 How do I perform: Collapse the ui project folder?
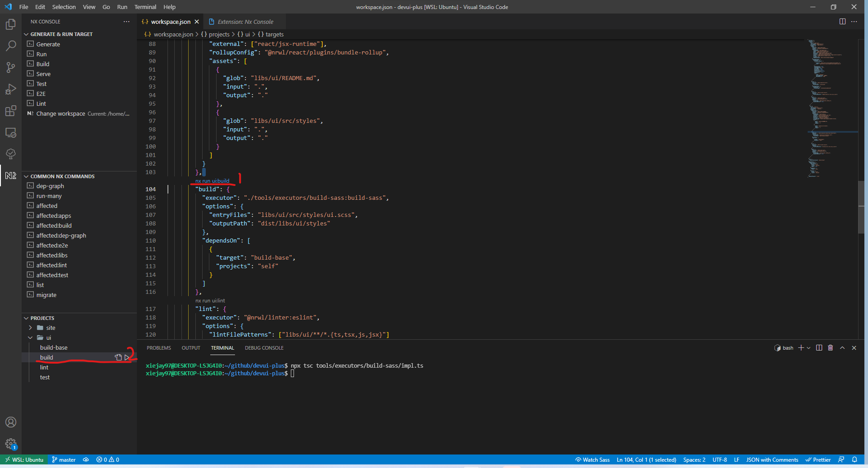(x=30, y=337)
